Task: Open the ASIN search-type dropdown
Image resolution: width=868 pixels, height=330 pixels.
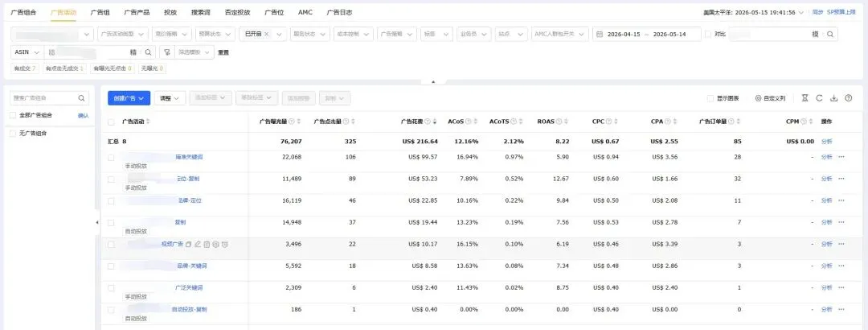Action: pos(27,52)
